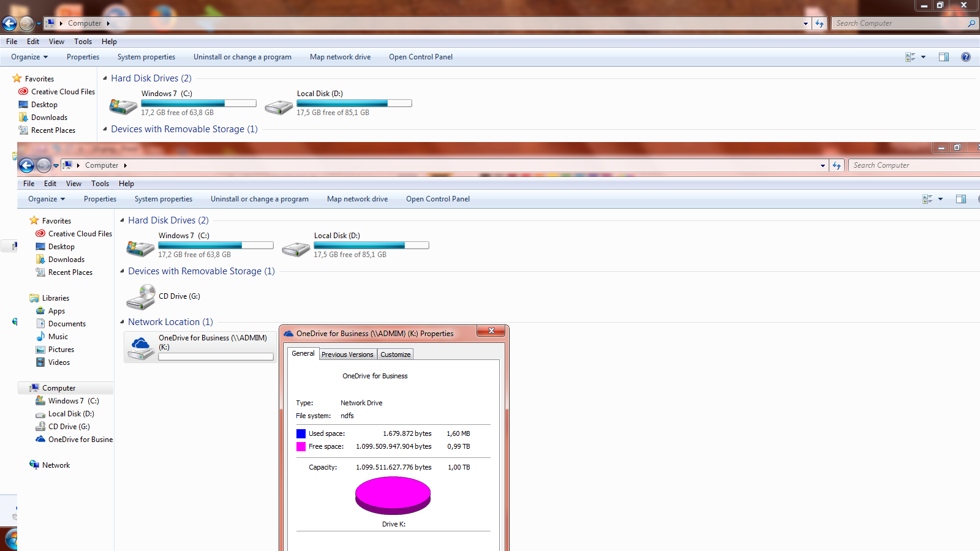This screenshot has width=980, height=551.
Task: Go back in the background Explorer window
Action: tap(10, 23)
